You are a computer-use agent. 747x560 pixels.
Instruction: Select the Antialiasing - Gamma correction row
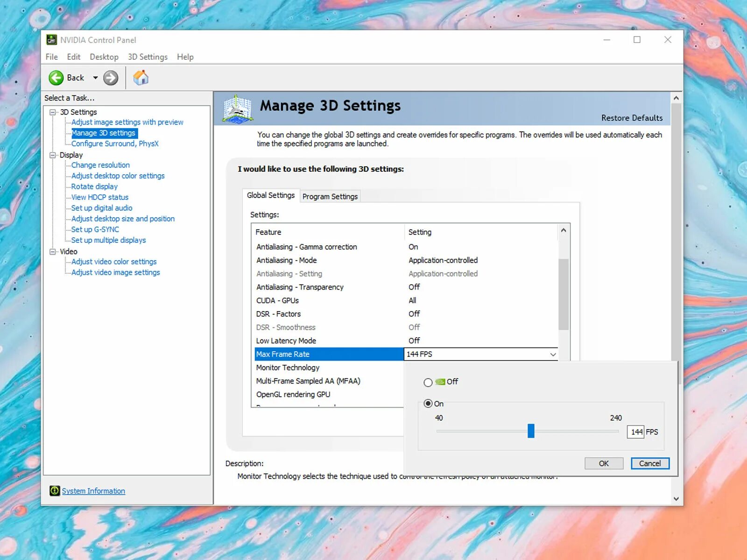pos(405,247)
